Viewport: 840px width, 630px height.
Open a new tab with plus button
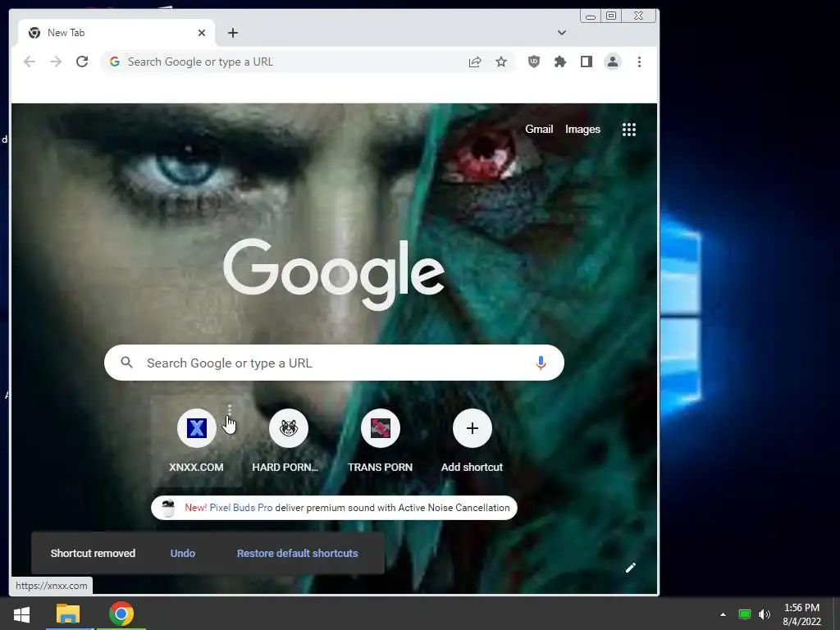(232, 33)
